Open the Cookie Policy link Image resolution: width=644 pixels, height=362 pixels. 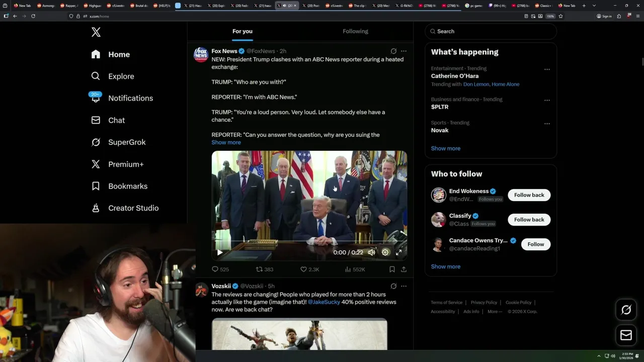point(518,303)
